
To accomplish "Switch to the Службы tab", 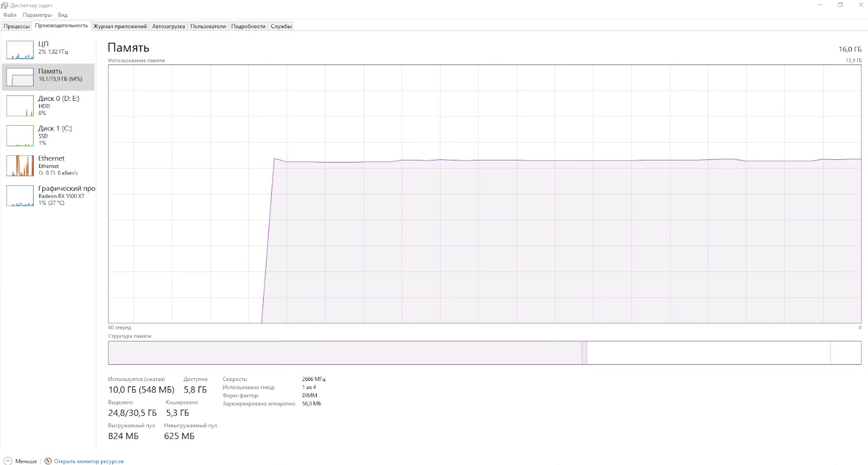I will coord(282,26).
